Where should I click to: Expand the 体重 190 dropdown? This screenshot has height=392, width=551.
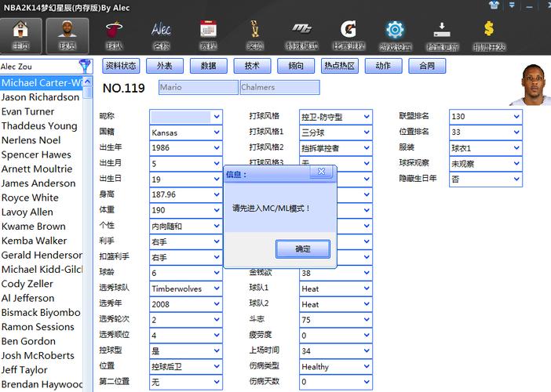click(217, 210)
